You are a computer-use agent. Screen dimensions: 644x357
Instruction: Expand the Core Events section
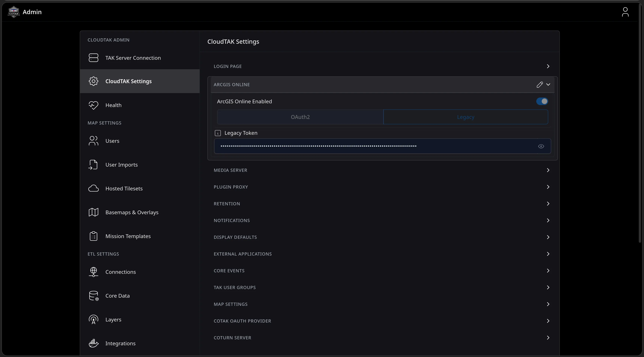click(x=383, y=270)
